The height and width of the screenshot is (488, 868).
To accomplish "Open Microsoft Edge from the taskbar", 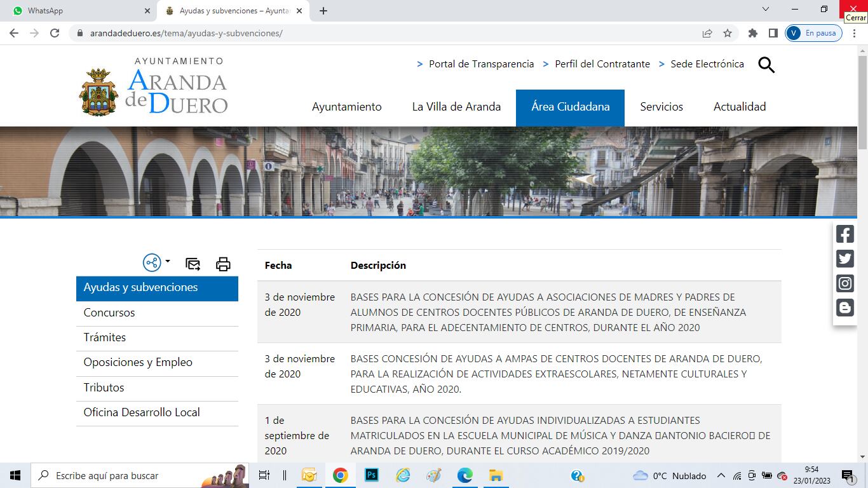I will click(465, 475).
